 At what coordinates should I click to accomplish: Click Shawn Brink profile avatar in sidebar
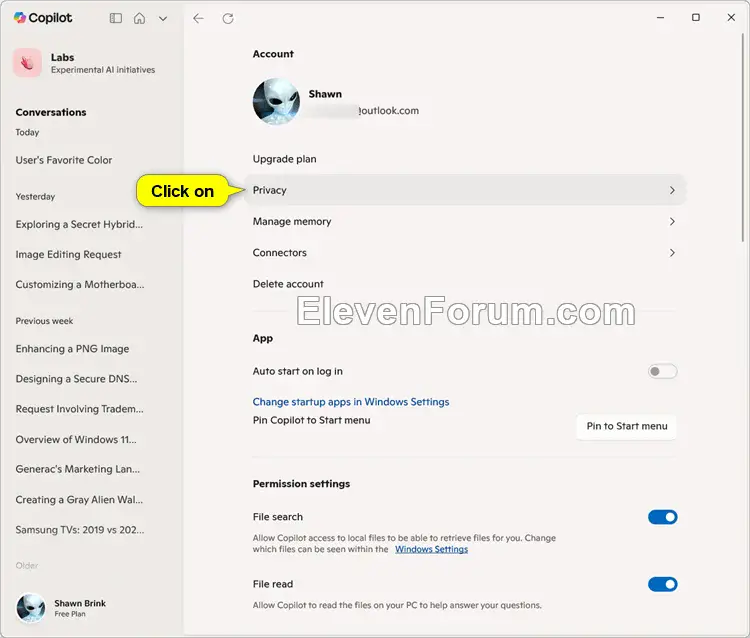31,608
